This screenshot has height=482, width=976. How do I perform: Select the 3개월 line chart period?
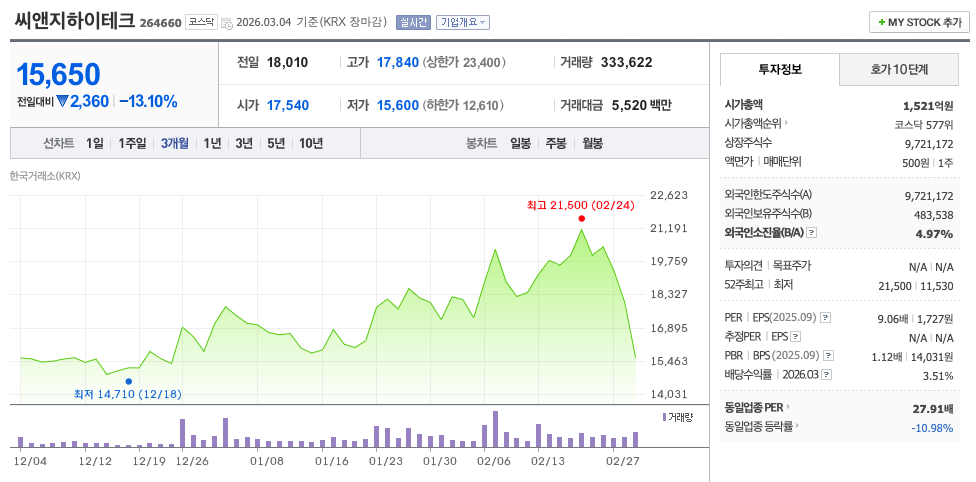[175, 143]
